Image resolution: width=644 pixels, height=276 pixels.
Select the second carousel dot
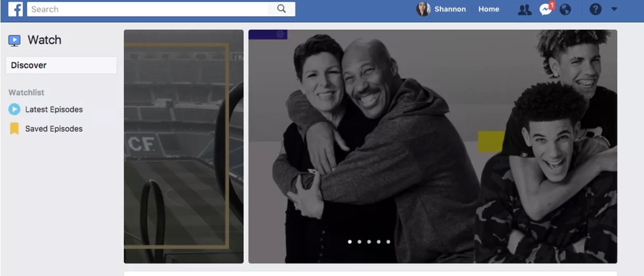359,242
